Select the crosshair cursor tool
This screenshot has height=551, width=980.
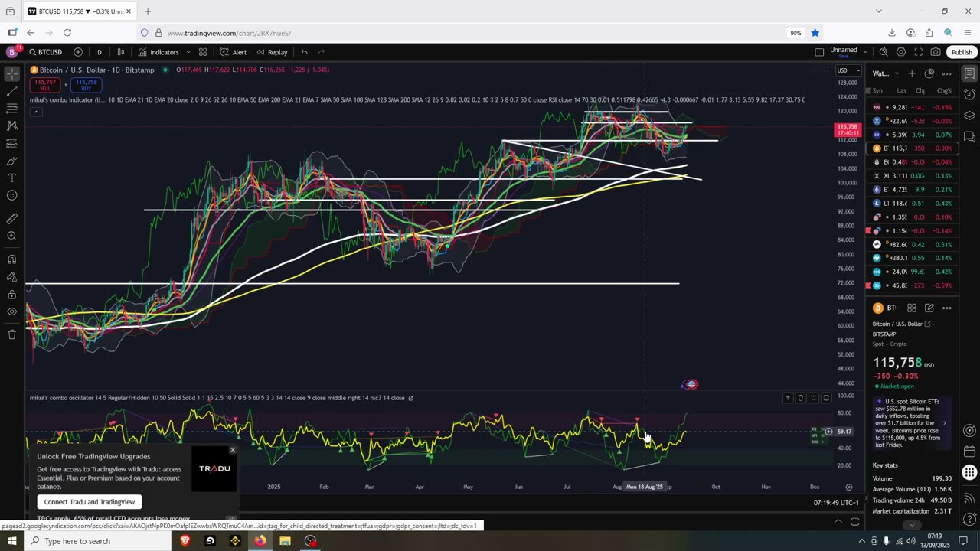(12, 74)
